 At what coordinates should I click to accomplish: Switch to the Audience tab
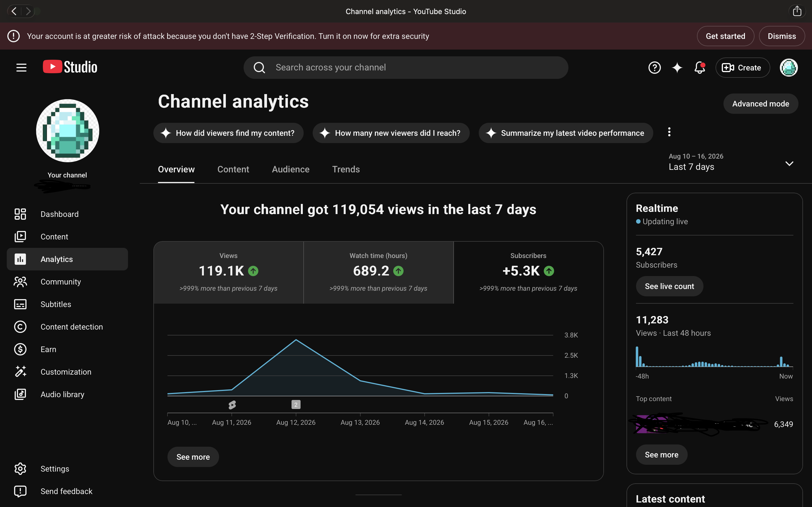(291, 169)
